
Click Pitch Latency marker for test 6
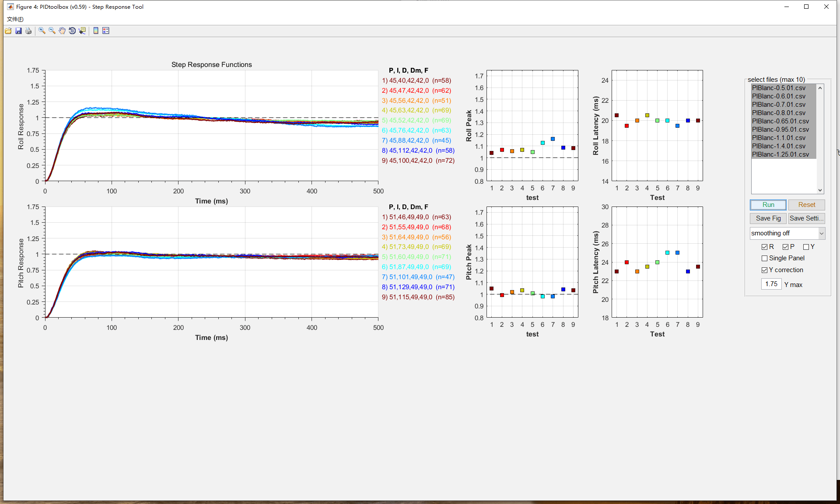(x=668, y=253)
